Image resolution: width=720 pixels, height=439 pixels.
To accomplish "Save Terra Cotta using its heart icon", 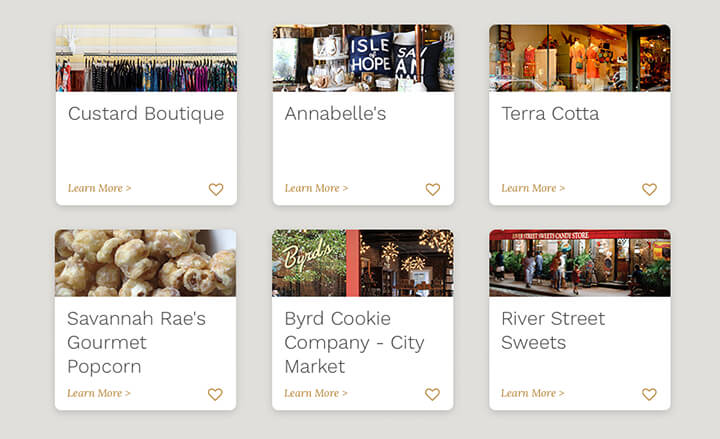I will (649, 189).
